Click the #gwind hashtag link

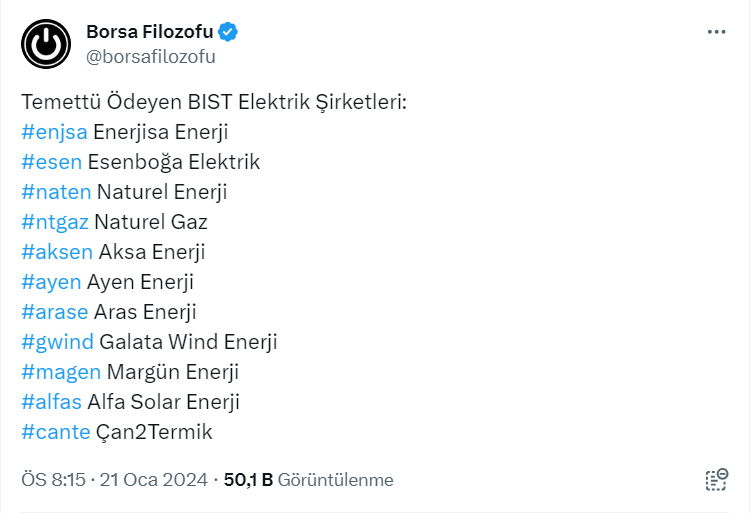[57, 342]
